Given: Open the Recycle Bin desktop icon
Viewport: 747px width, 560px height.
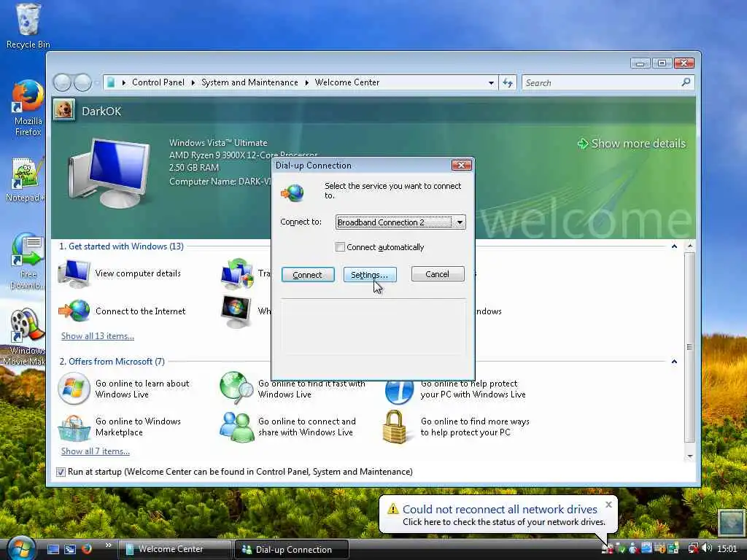Looking at the screenshot, I should [28, 26].
